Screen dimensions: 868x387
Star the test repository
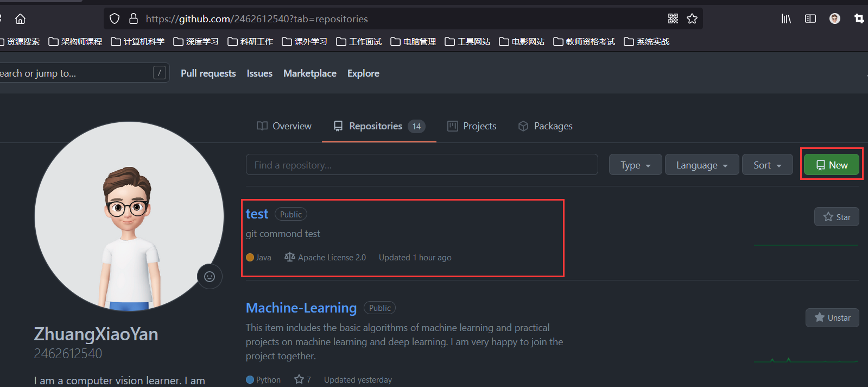[837, 217]
